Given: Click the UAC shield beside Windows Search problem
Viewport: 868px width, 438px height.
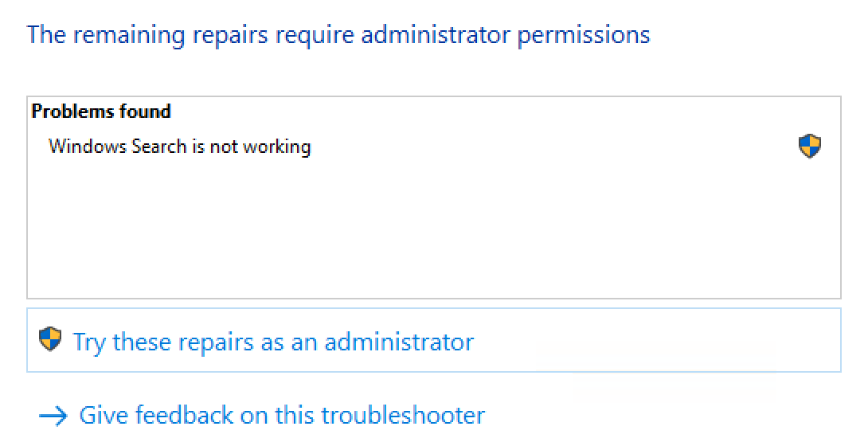Looking at the screenshot, I should (809, 147).
